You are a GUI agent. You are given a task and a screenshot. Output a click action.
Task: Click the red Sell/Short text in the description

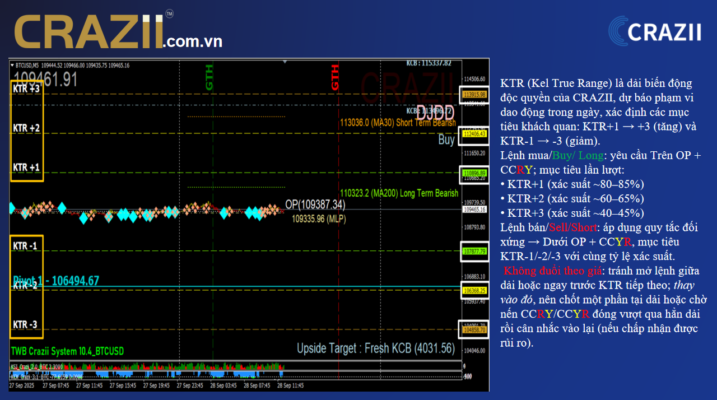[x=573, y=227]
